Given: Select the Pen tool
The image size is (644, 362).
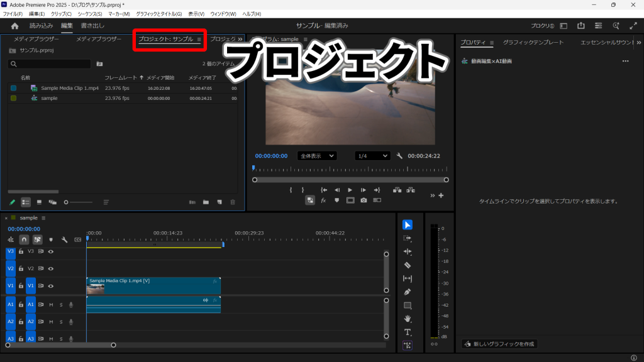Looking at the screenshot, I should [x=407, y=292].
